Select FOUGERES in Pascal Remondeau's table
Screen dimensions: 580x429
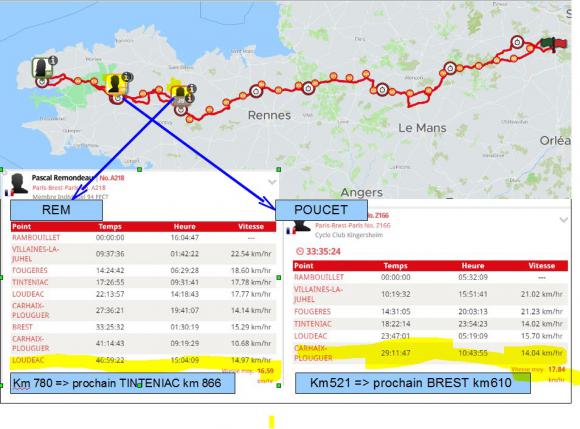pyautogui.click(x=30, y=270)
